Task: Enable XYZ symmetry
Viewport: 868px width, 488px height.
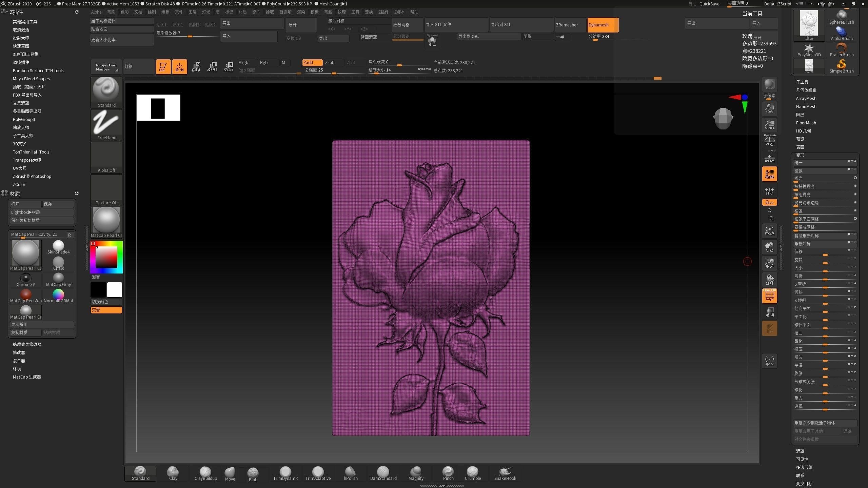Action: pos(769,202)
